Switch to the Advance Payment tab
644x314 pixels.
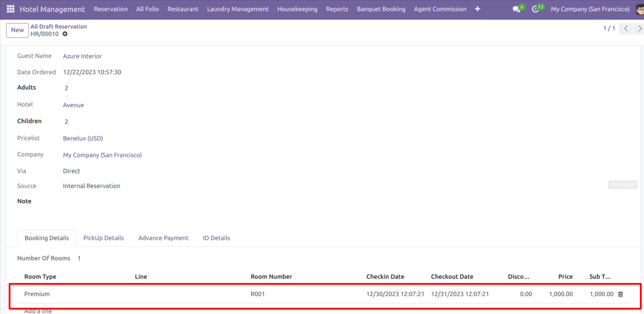tap(163, 238)
